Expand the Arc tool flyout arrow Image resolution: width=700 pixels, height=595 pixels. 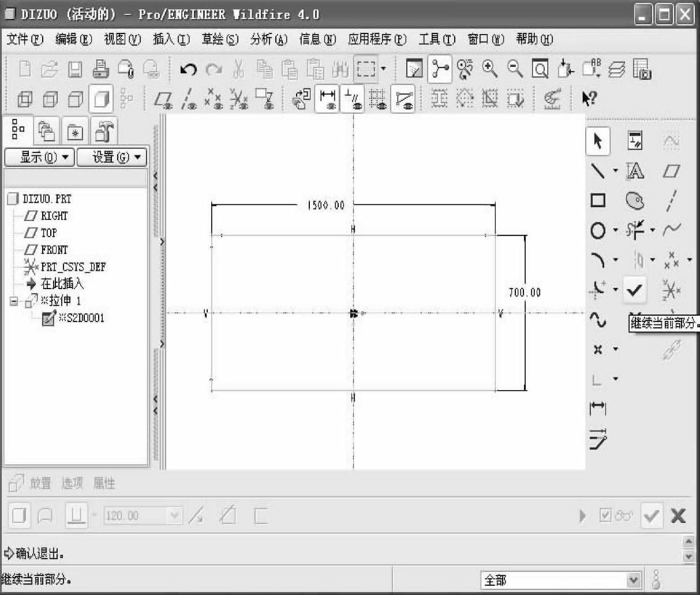(615, 260)
